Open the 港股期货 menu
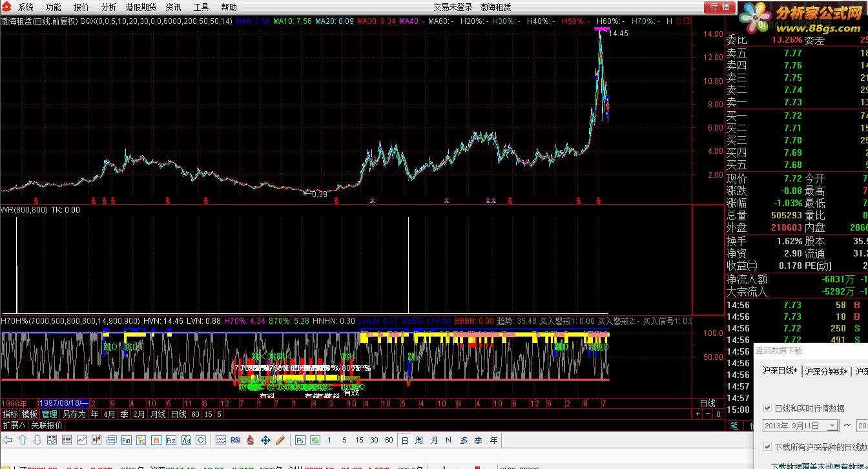The width and height of the screenshot is (868, 469). tap(141, 7)
